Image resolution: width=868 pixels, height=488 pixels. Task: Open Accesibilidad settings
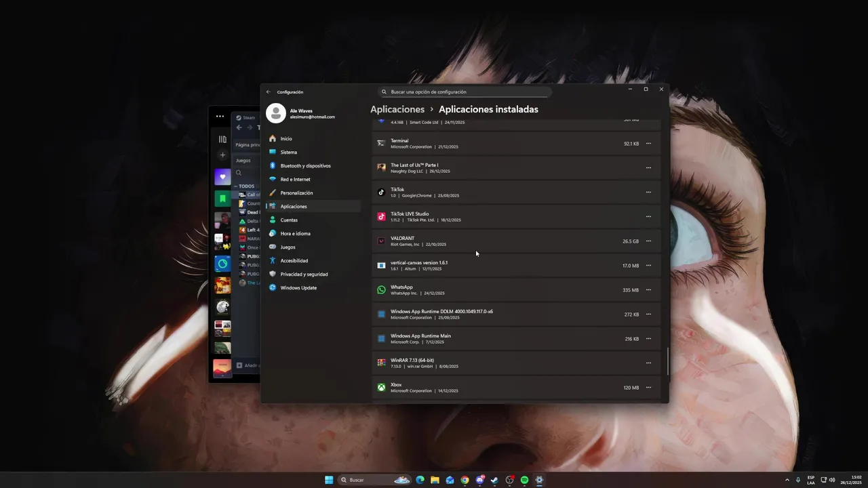click(314, 260)
